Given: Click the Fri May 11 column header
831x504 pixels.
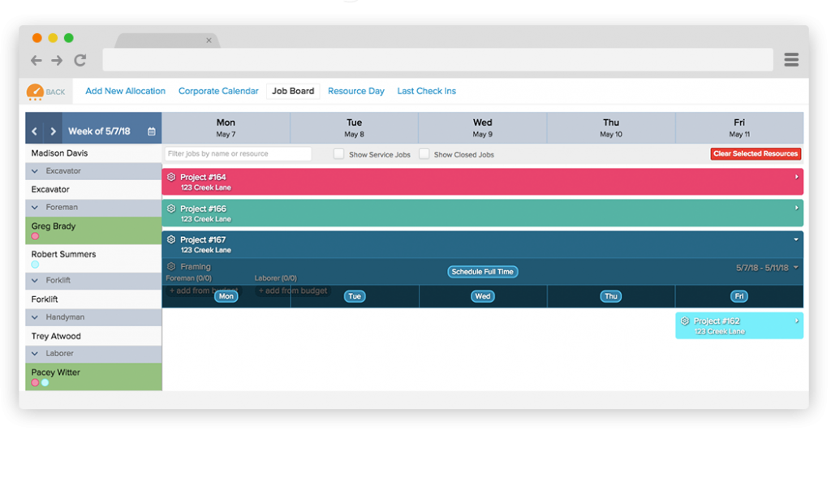Looking at the screenshot, I should click(739, 127).
